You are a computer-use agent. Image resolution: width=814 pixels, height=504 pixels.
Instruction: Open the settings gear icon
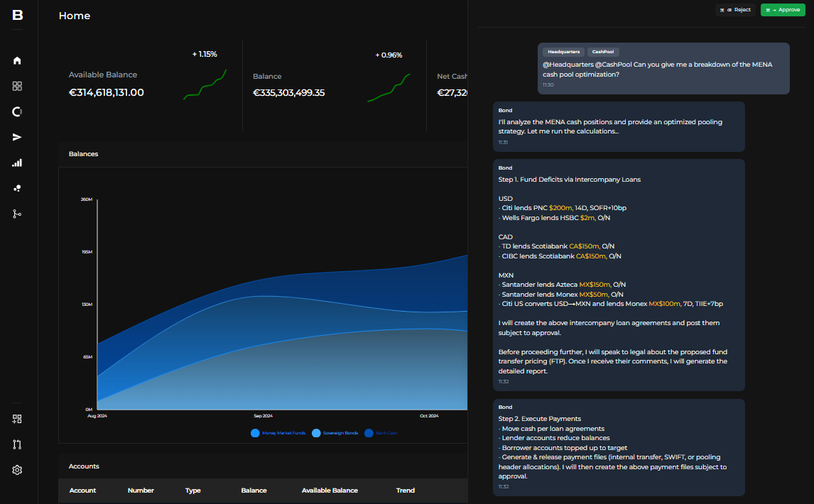tap(17, 470)
